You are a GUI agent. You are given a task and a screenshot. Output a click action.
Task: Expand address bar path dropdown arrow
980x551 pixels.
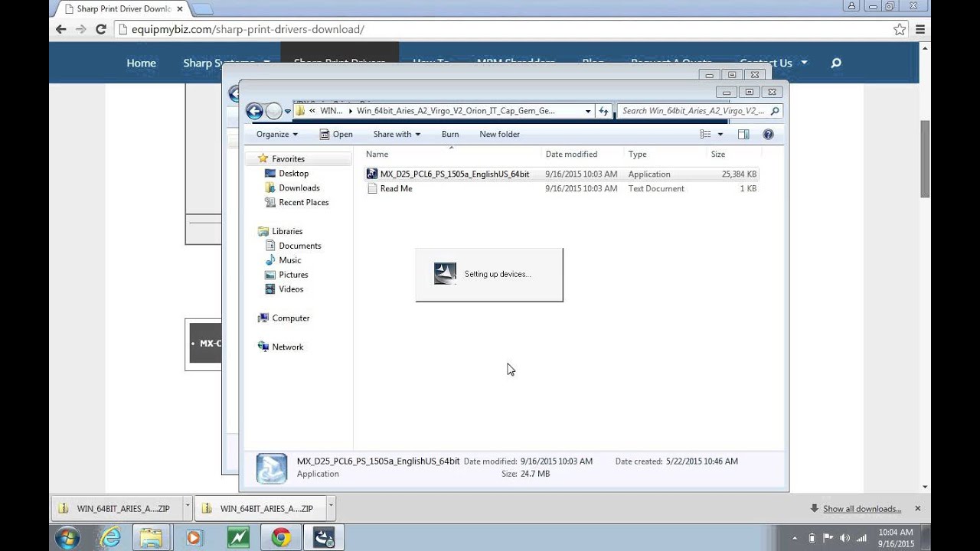[x=587, y=111]
